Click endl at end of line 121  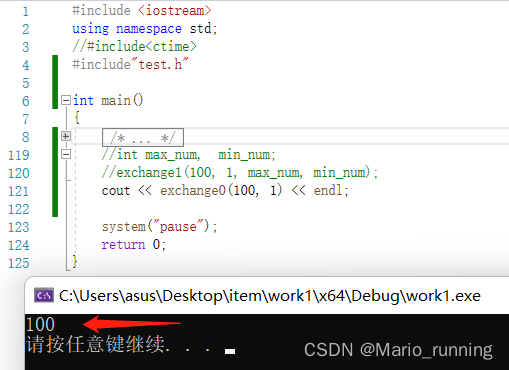click(x=328, y=191)
